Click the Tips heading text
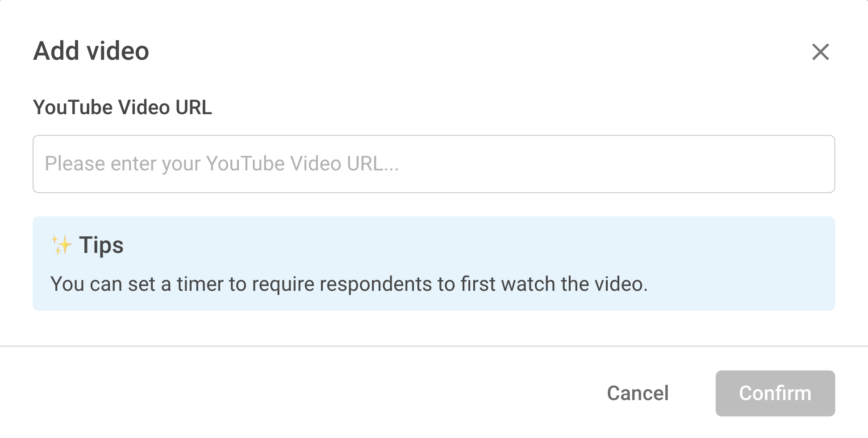This screenshot has height=438, width=868. coord(101,244)
